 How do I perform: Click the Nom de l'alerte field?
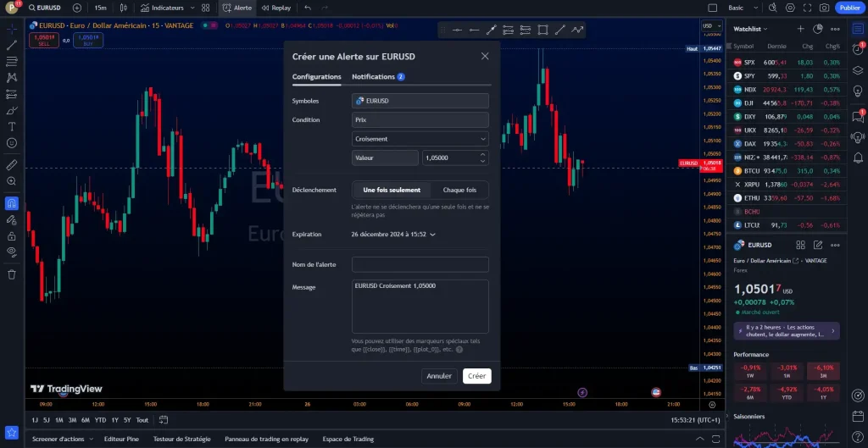(420, 264)
